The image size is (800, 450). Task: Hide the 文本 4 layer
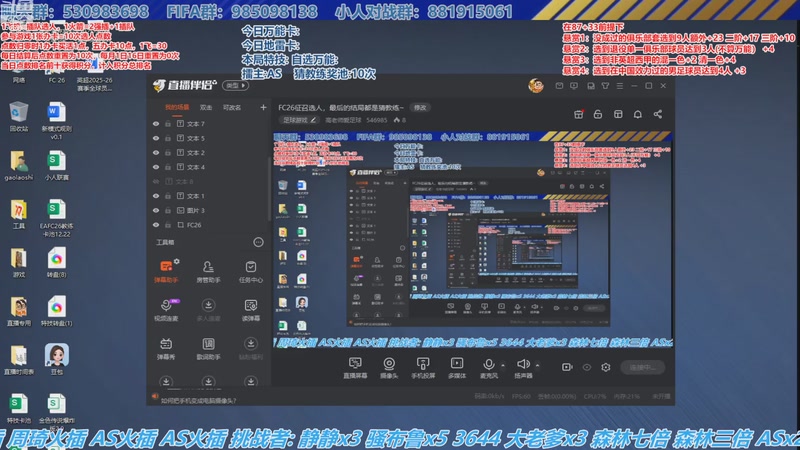pos(156,167)
